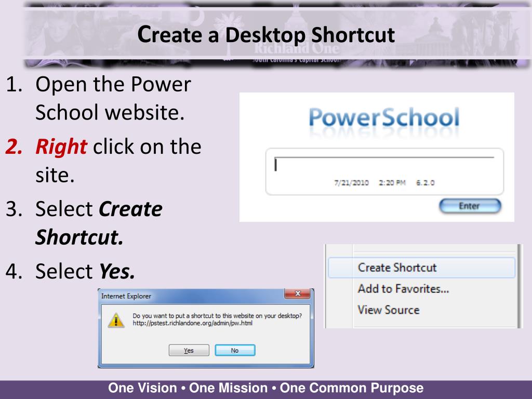This screenshot has width=532, height=399.
Task: Click the yellow warning icon in dialog
Action: pos(116,320)
